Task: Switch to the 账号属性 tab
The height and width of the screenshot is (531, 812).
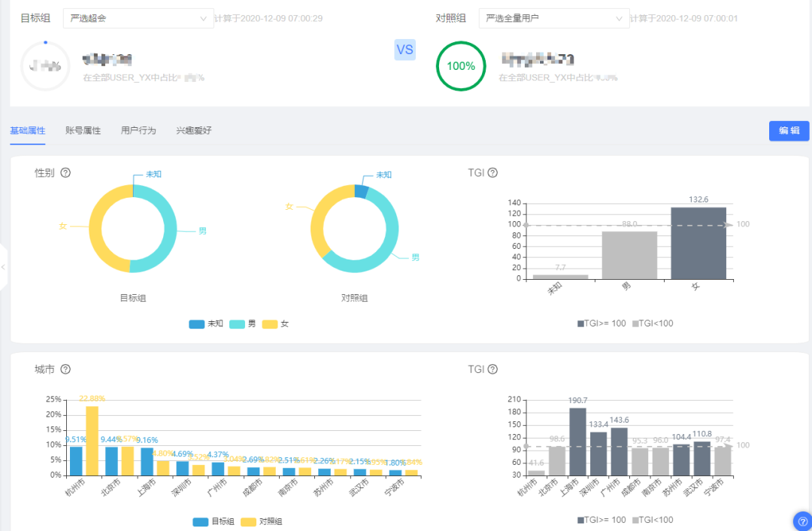Action: (83, 131)
